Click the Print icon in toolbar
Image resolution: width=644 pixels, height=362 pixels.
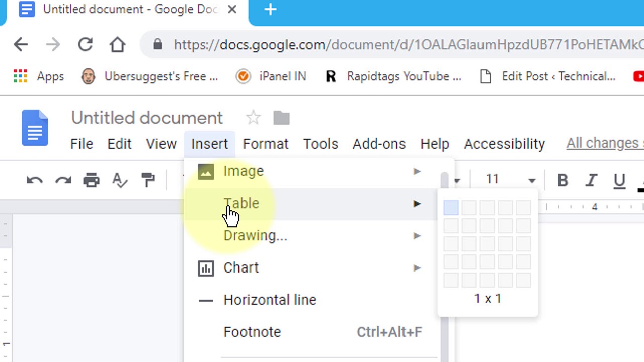(91, 180)
